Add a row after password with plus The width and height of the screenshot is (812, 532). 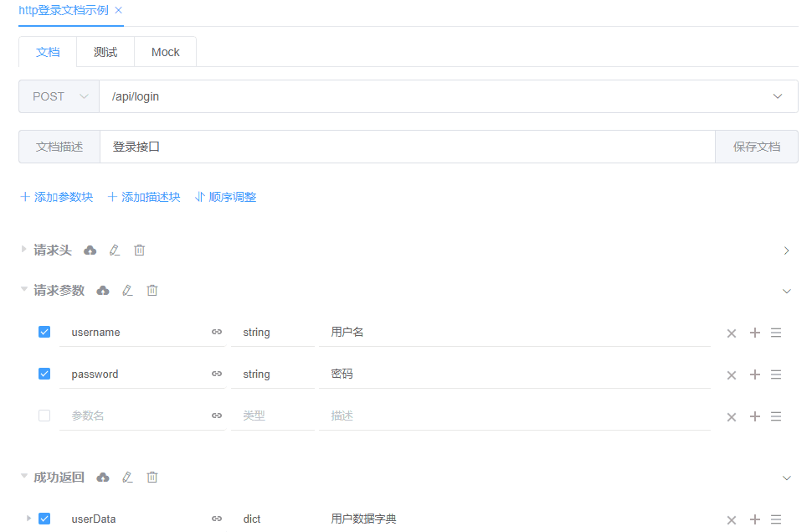point(755,374)
